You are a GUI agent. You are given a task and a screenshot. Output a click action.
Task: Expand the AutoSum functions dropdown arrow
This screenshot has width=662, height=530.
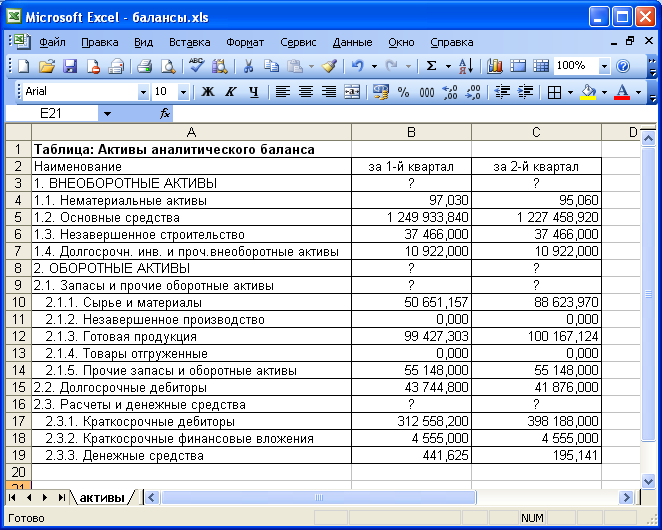tap(448, 66)
